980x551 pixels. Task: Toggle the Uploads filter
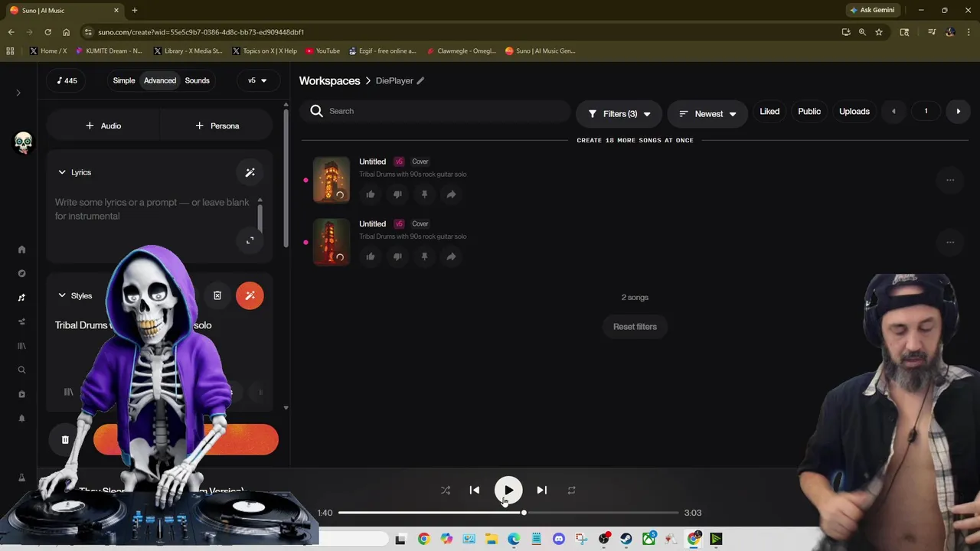point(854,112)
